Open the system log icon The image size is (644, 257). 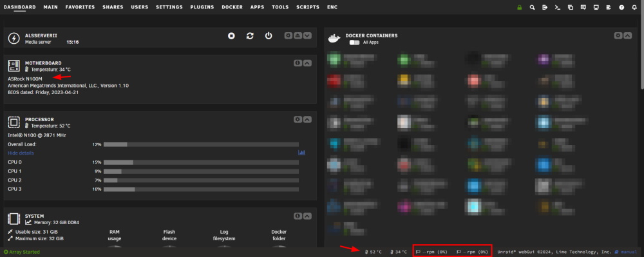[609, 7]
